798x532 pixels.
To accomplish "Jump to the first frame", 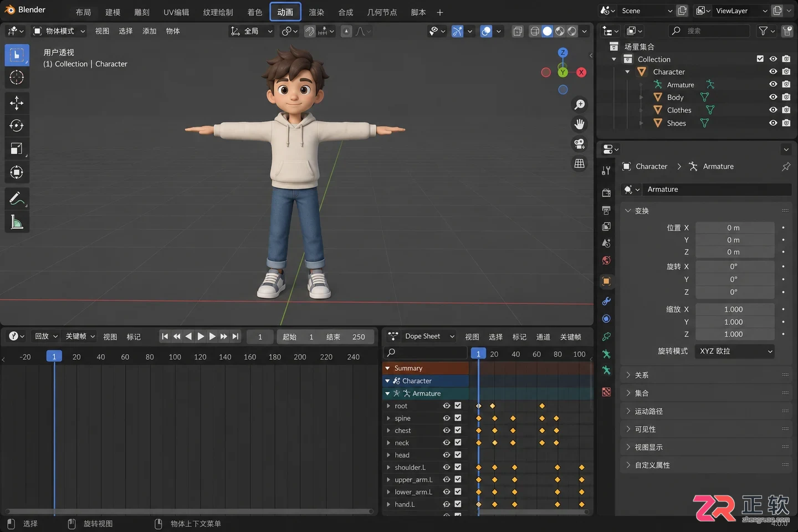I will 165,336.
